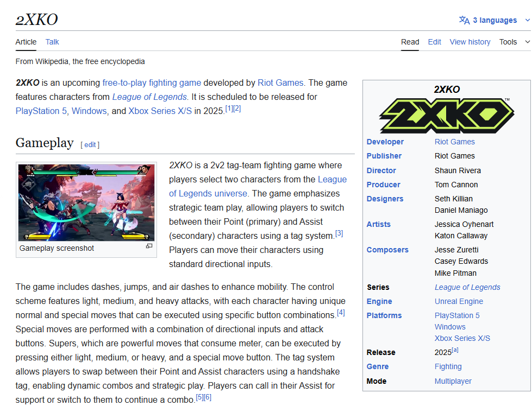Jump to citation 4 after button combinations
The width and height of the screenshot is (532, 412).
point(341,313)
